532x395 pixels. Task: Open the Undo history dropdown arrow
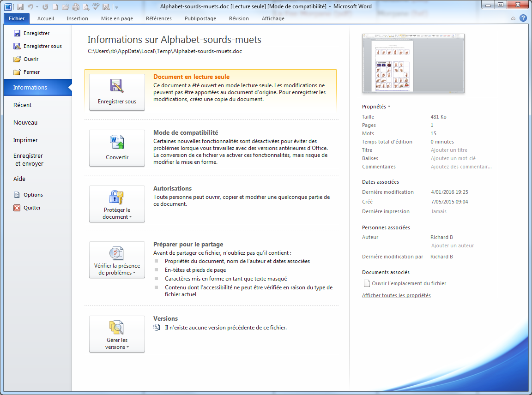37,7
